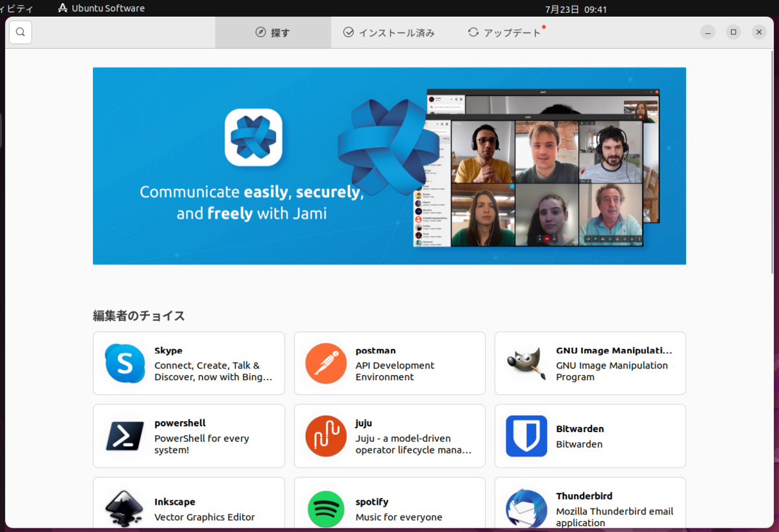Click 'Vector Graphics Editor' description
Image resolution: width=779 pixels, height=532 pixels.
(204, 517)
